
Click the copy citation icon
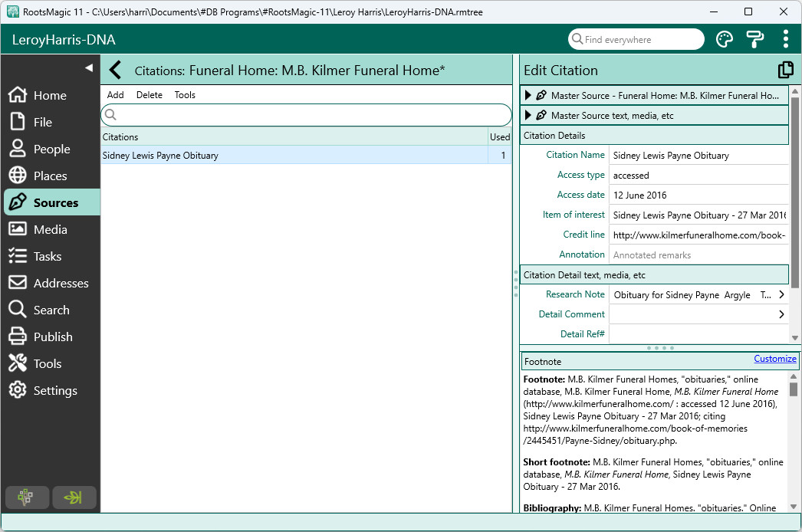pyautogui.click(x=786, y=70)
